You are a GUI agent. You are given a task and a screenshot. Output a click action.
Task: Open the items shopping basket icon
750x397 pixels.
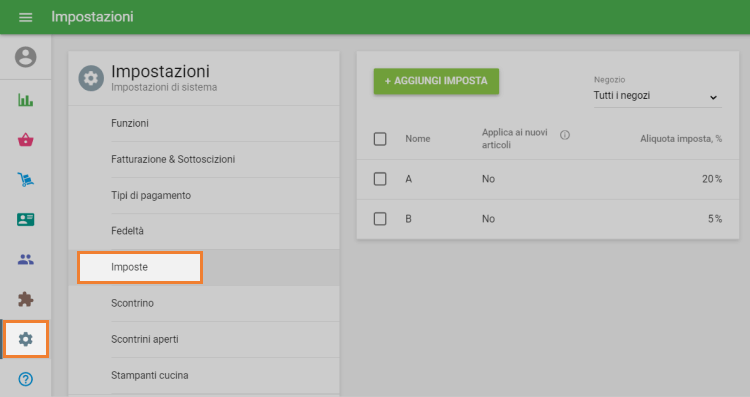click(25, 140)
